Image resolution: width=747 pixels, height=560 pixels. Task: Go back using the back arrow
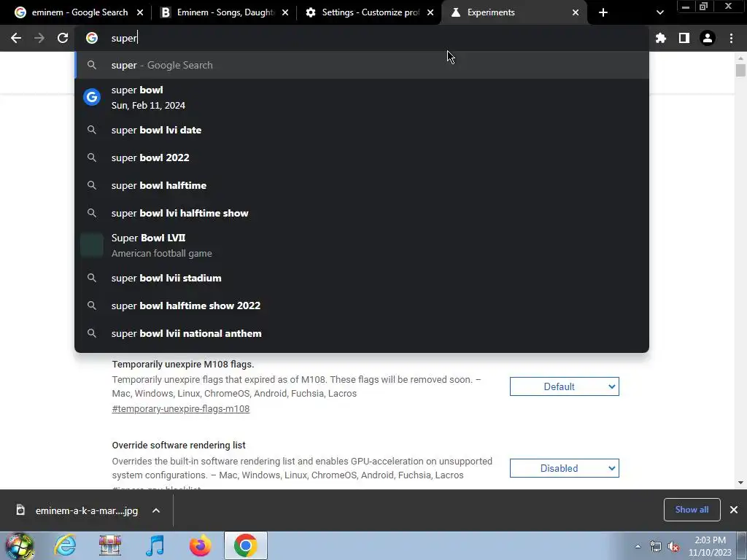[x=16, y=38]
